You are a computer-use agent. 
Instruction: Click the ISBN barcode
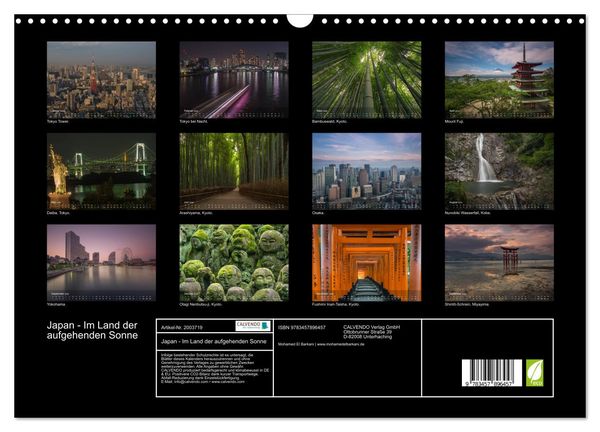pyautogui.click(x=492, y=373)
